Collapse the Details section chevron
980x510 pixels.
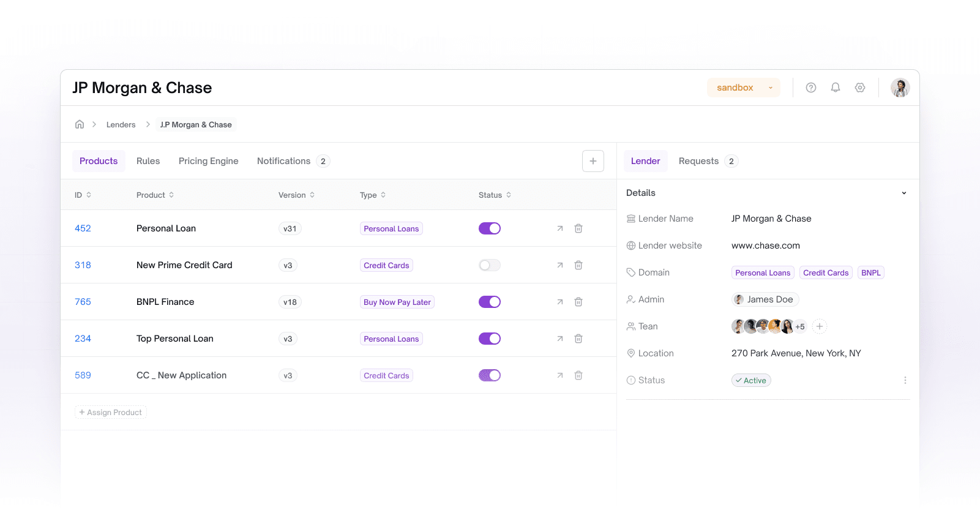(x=904, y=193)
